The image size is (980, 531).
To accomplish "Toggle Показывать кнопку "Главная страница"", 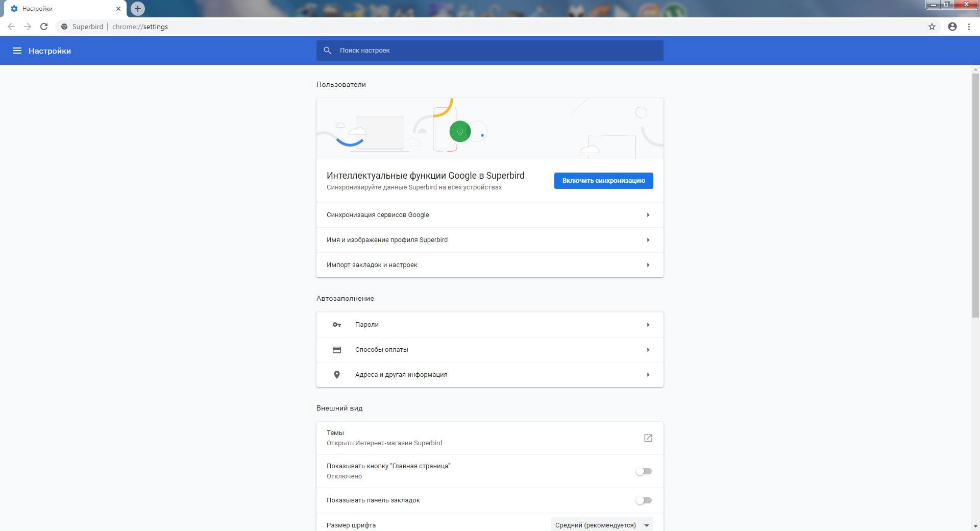I will point(644,471).
